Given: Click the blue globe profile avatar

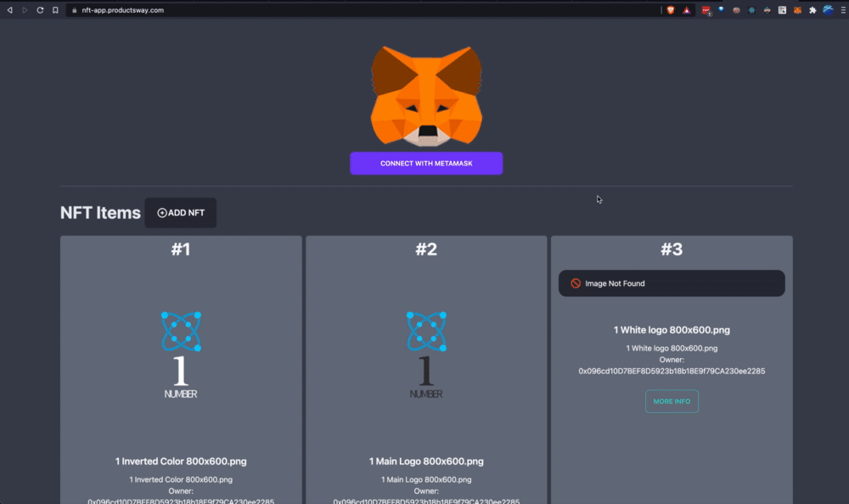Looking at the screenshot, I should [x=829, y=9].
